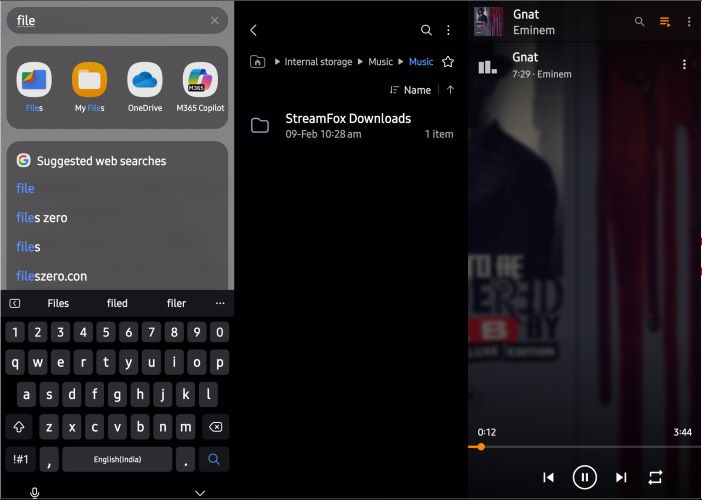Screen dimensions: 702x500
Task: Click the now-playing equalizer bars icon
Action: tap(488, 67)
